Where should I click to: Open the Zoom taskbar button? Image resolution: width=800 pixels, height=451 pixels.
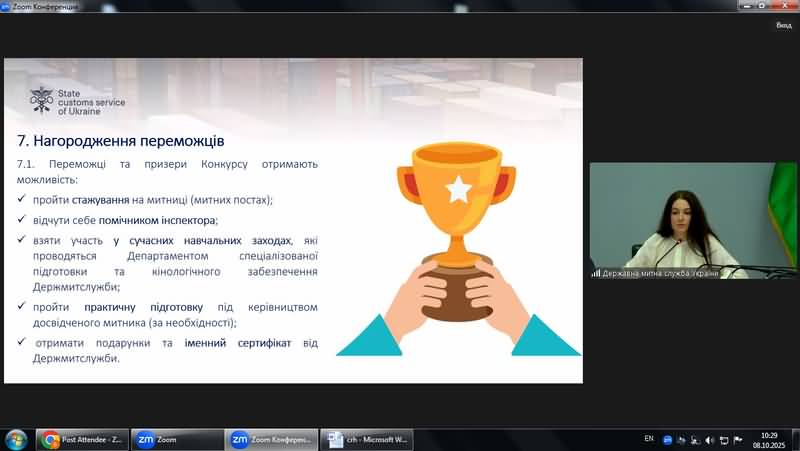177,439
